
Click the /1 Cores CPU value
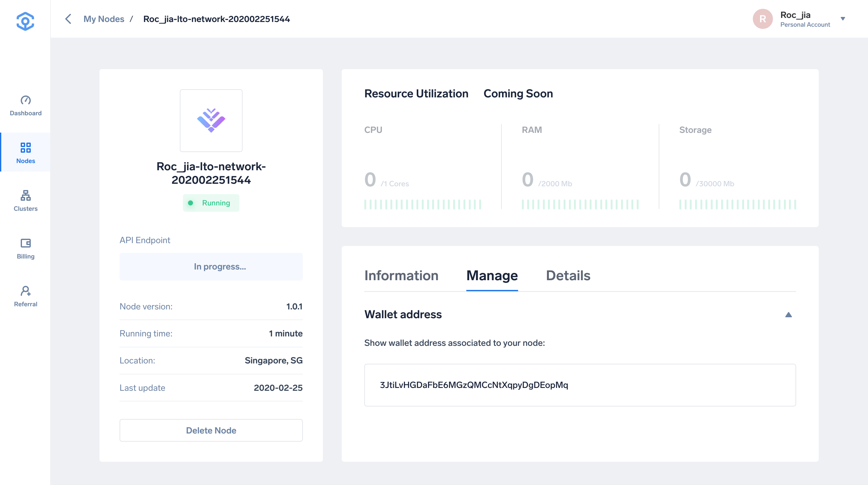coord(394,184)
